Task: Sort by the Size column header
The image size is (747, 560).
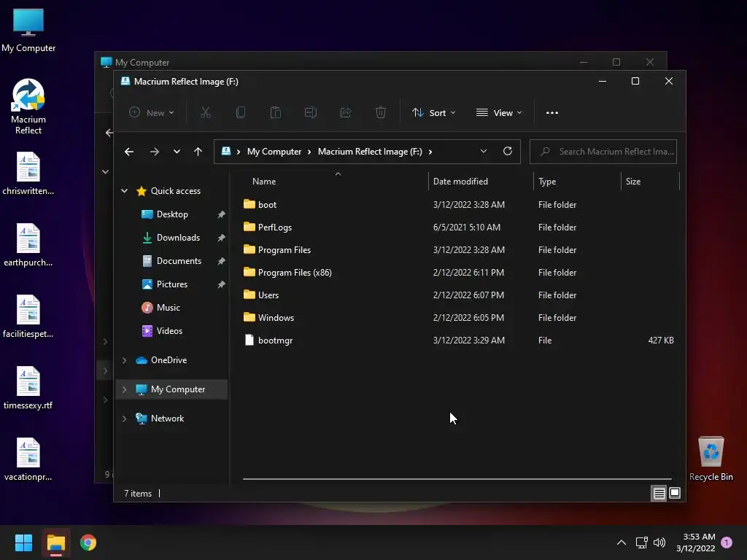Action: click(632, 182)
